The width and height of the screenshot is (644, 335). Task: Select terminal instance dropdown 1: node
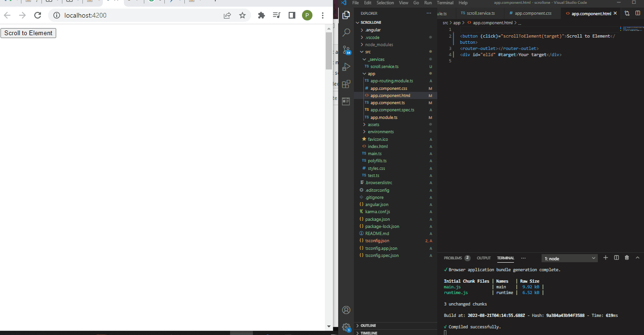pyautogui.click(x=570, y=258)
